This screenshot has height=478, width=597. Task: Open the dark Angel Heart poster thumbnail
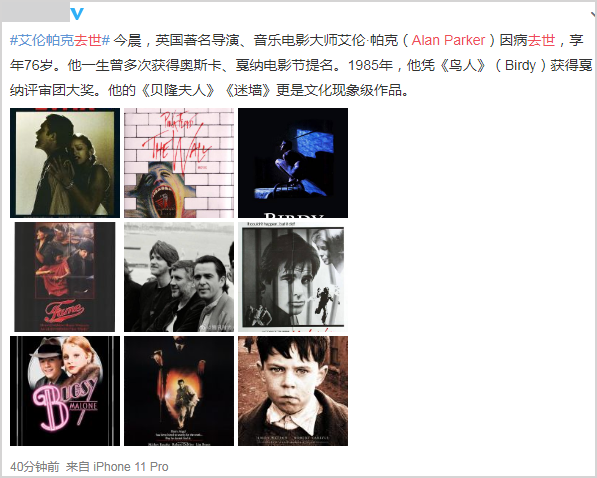point(179,391)
